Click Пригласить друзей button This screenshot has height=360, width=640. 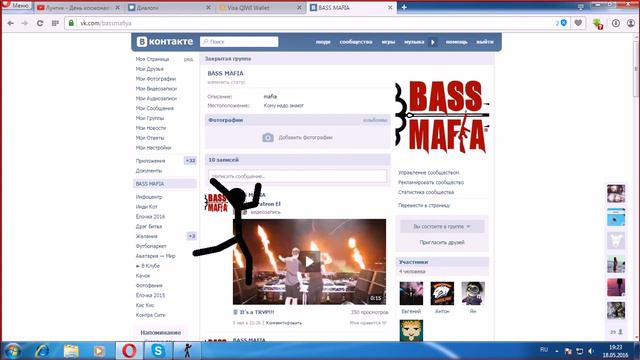pyautogui.click(x=442, y=242)
